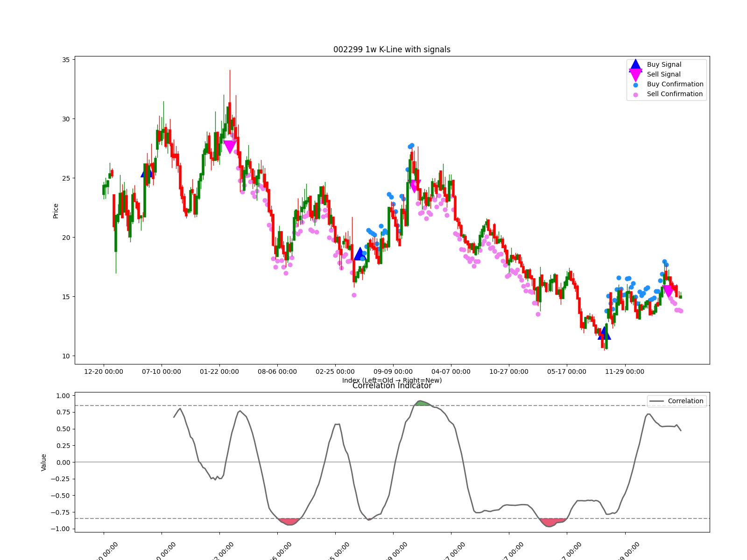This screenshot has width=747, height=560.
Task: Click the Value y-axis label
Action: [x=43, y=462]
